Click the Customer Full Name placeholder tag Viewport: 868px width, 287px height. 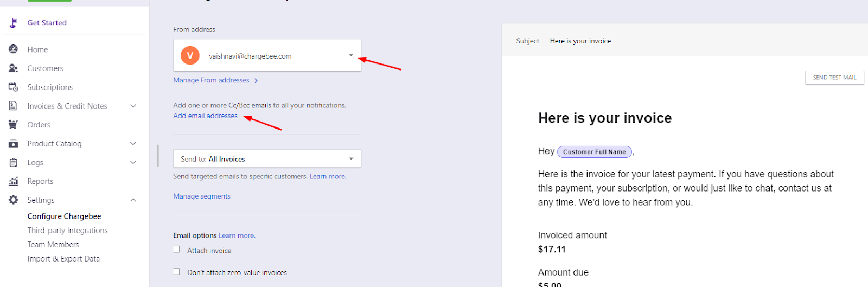pyautogui.click(x=594, y=152)
